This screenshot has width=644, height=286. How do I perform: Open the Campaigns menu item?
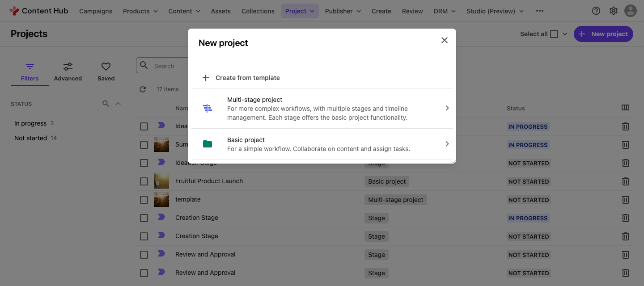tap(95, 11)
